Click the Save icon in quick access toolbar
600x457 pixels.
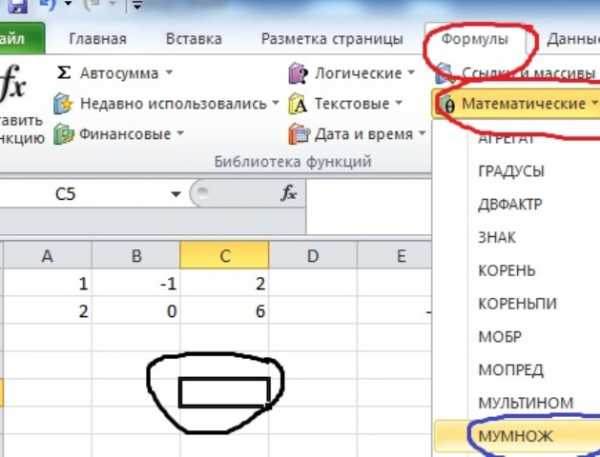tap(18, 5)
